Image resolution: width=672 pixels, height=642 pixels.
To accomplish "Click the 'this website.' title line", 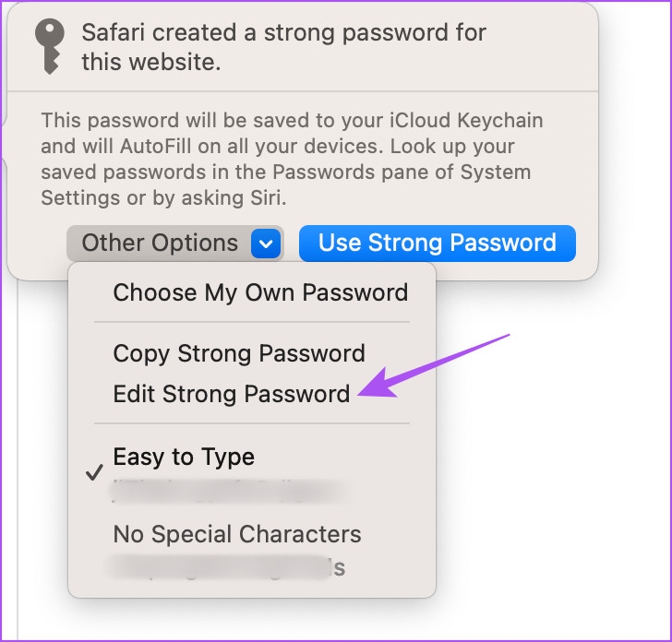I will (151, 62).
